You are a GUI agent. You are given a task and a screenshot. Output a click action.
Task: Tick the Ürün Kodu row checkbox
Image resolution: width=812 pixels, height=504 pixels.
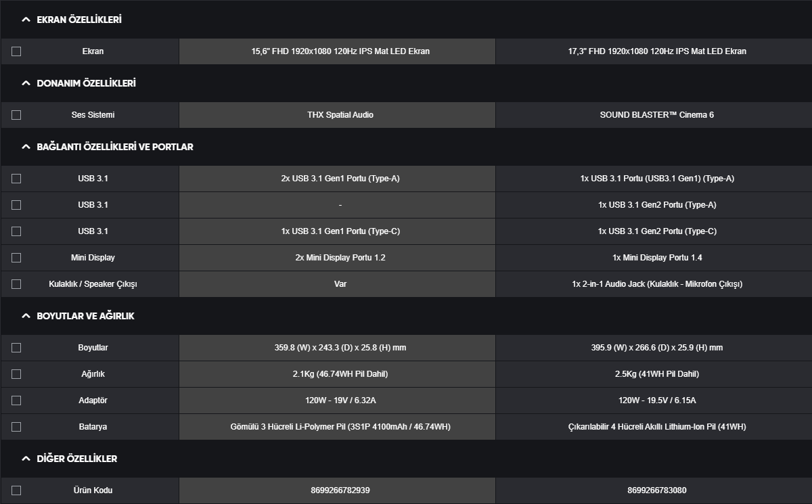pyautogui.click(x=16, y=490)
